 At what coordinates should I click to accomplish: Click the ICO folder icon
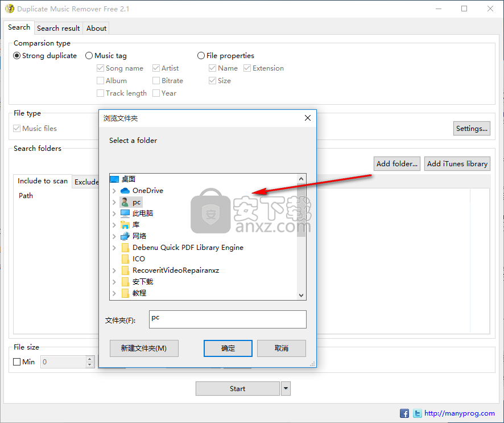(125, 259)
